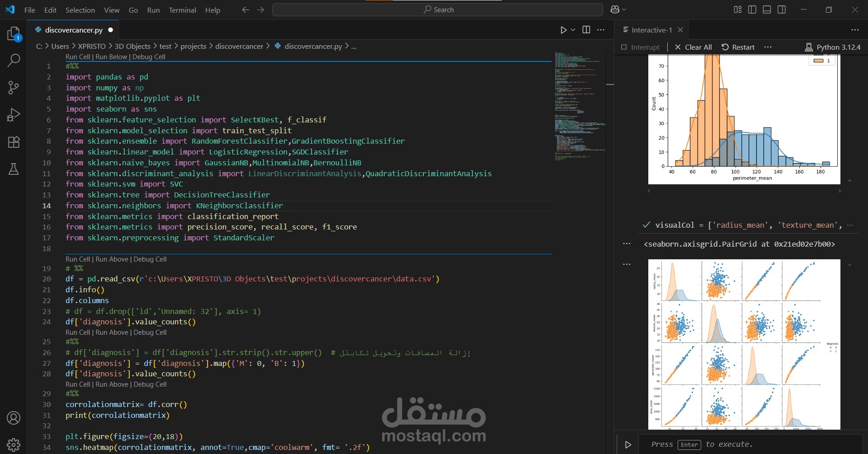Open the Accounts icon
This screenshot has height=454, width=868.
pos(14,418)
